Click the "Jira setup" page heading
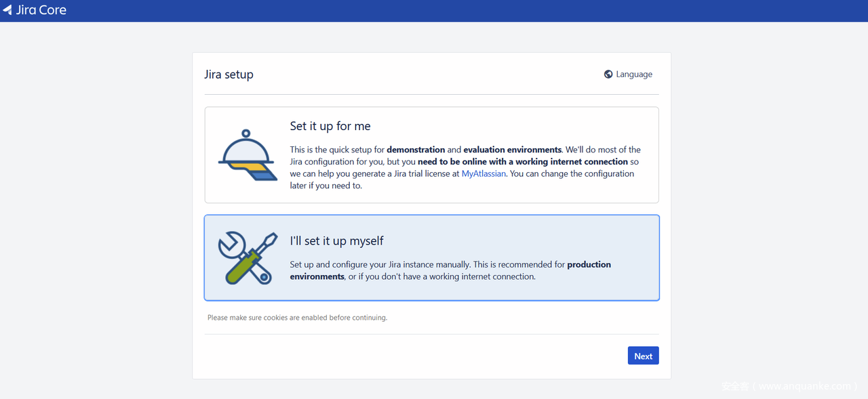Image resolution: width=868 pixels, height=399 pixels. click(229, 75)
